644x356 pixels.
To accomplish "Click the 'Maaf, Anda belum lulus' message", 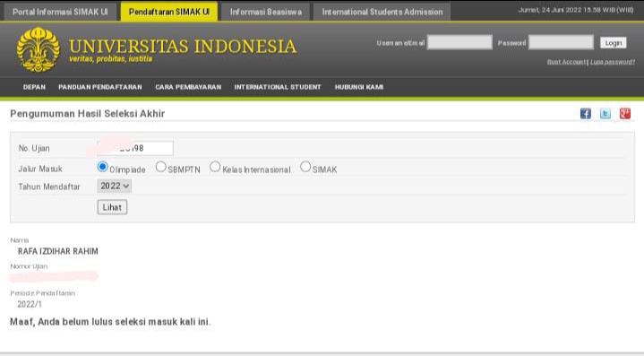I will 110,322.
